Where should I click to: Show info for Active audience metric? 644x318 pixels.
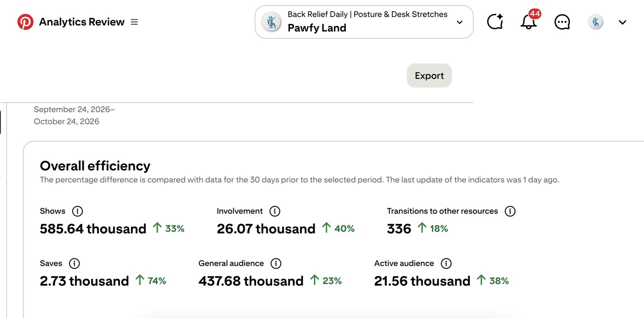[446, 264]
